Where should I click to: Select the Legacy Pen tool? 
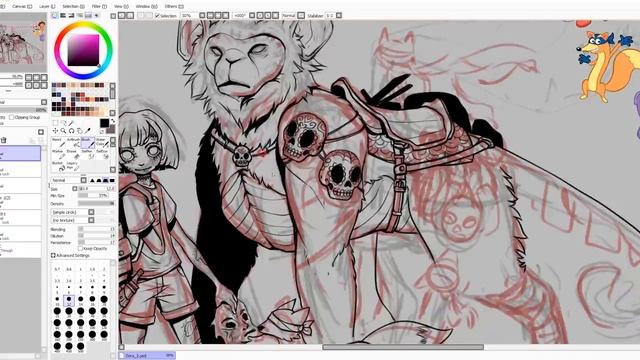tap(73, 166)
